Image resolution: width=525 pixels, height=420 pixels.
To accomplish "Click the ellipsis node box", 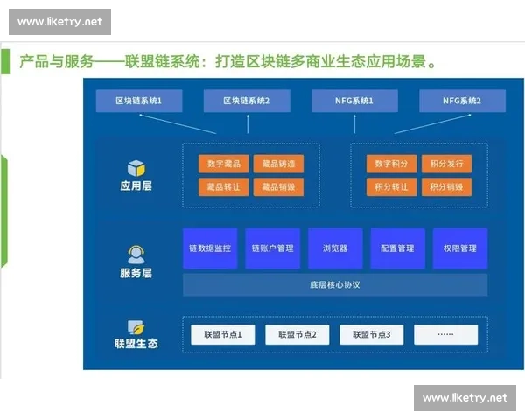I will click(445, 334).
